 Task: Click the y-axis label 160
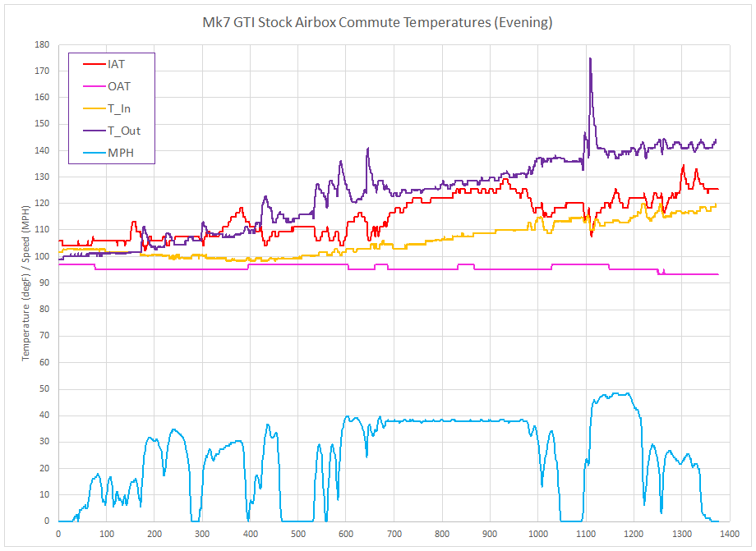pyautogui.click(x=42, y=97)
